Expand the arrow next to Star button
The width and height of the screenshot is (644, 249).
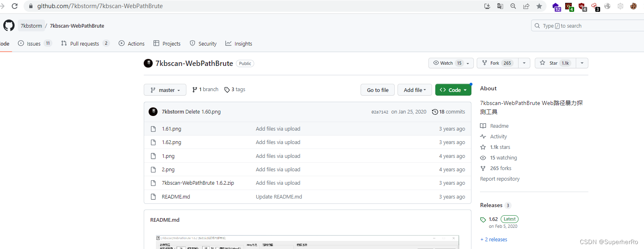tap(582, 63)
